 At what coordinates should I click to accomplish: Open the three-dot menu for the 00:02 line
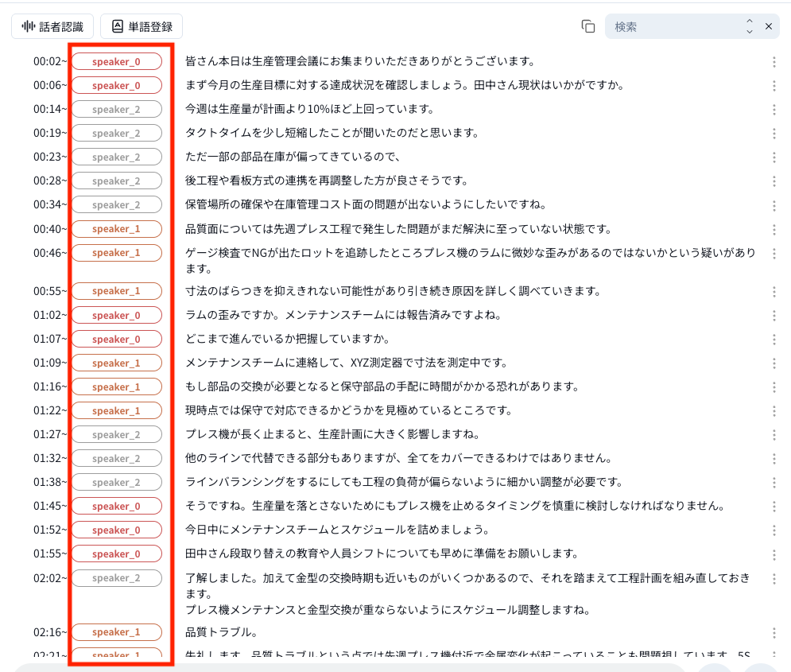tap(774, 62)
